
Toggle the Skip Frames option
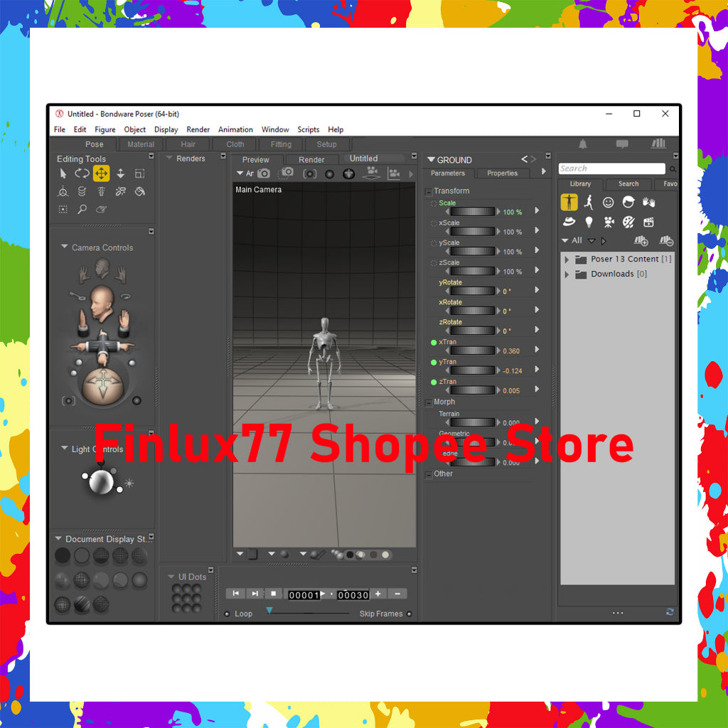[x=409, y=614]
